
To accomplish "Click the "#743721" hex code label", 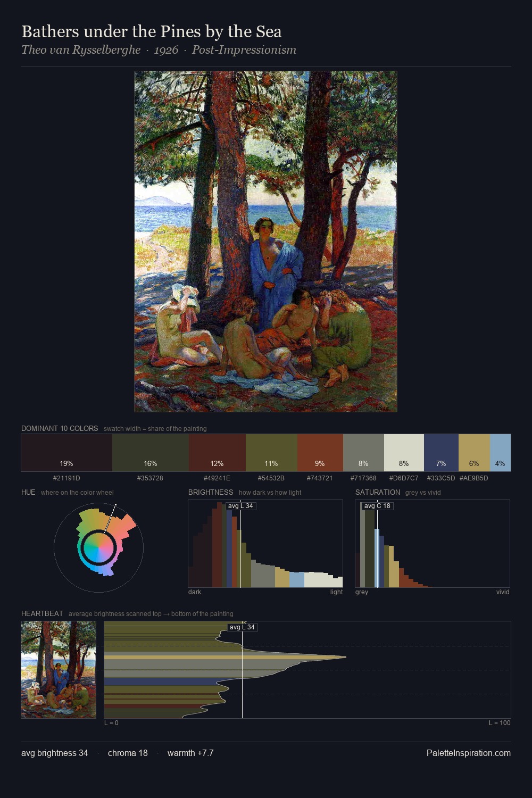I will 320,478.
